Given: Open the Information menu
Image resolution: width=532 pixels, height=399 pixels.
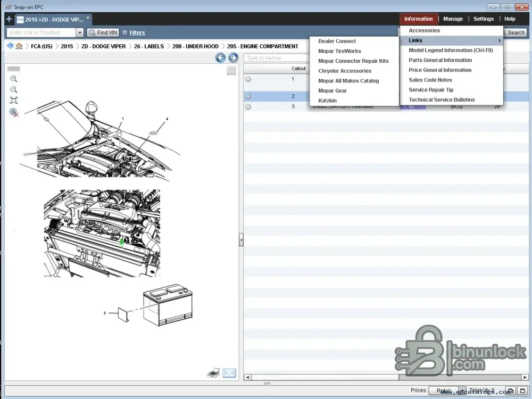Looking at the screenshot, I should tap(418, 19).
